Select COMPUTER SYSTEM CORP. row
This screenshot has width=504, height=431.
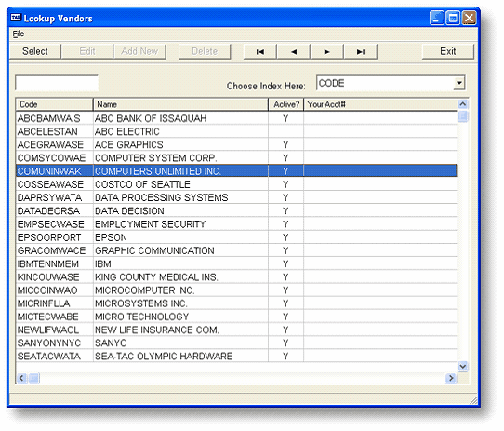click(236, 158)
